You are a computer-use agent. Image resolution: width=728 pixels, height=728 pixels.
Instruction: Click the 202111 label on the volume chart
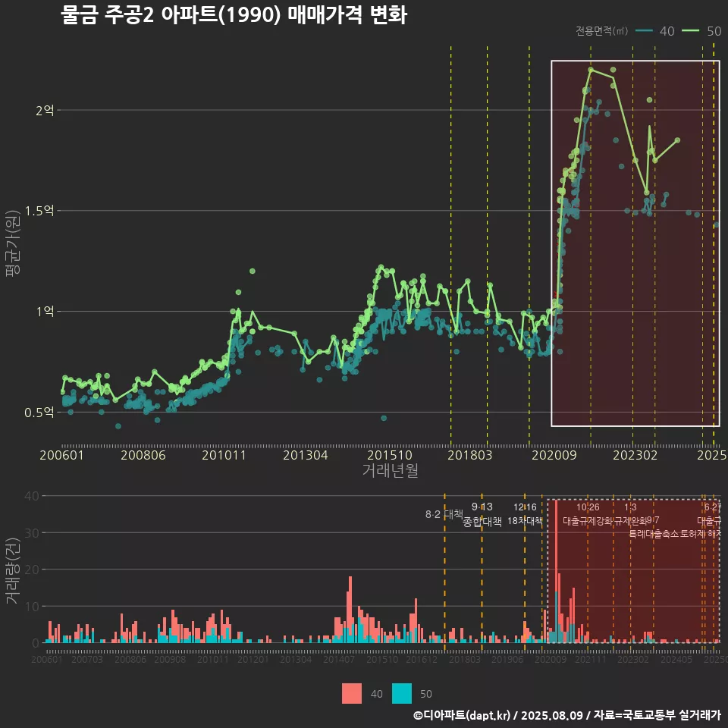(x=590, y=659)
